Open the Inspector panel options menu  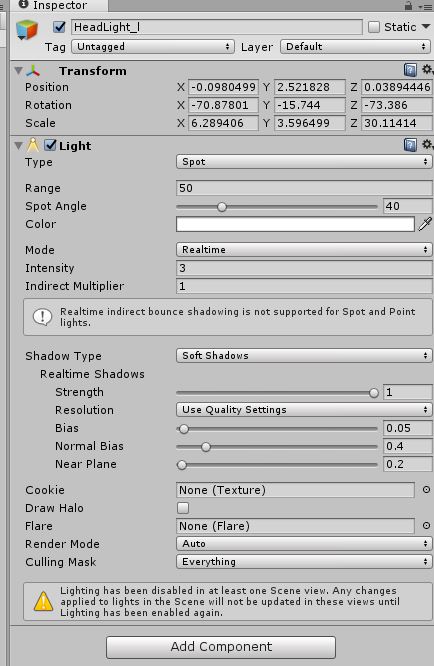(x=425, y=6)
